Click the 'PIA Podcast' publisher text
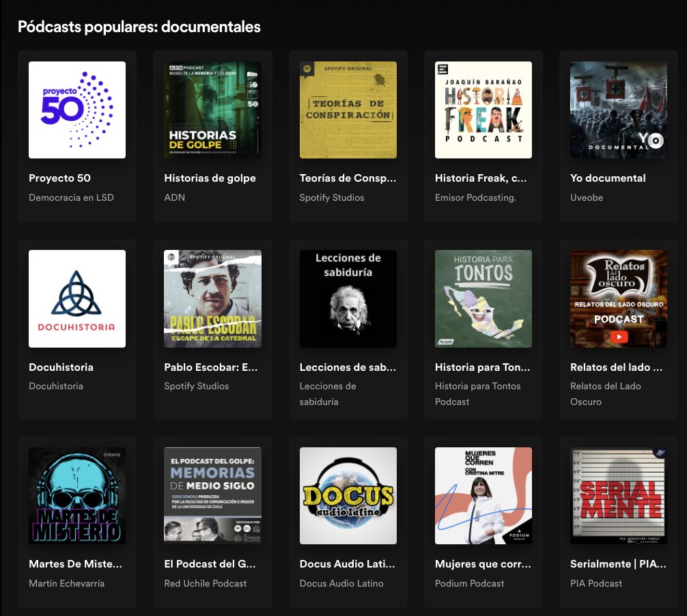Viewport: 687px width, 616px height. [596, 583]
